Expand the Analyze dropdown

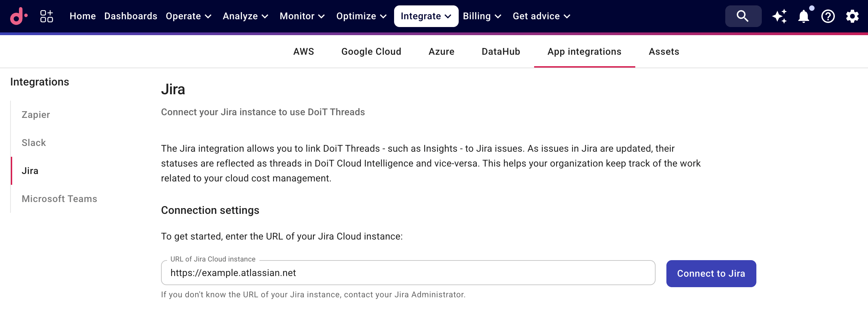click(245, 16)
